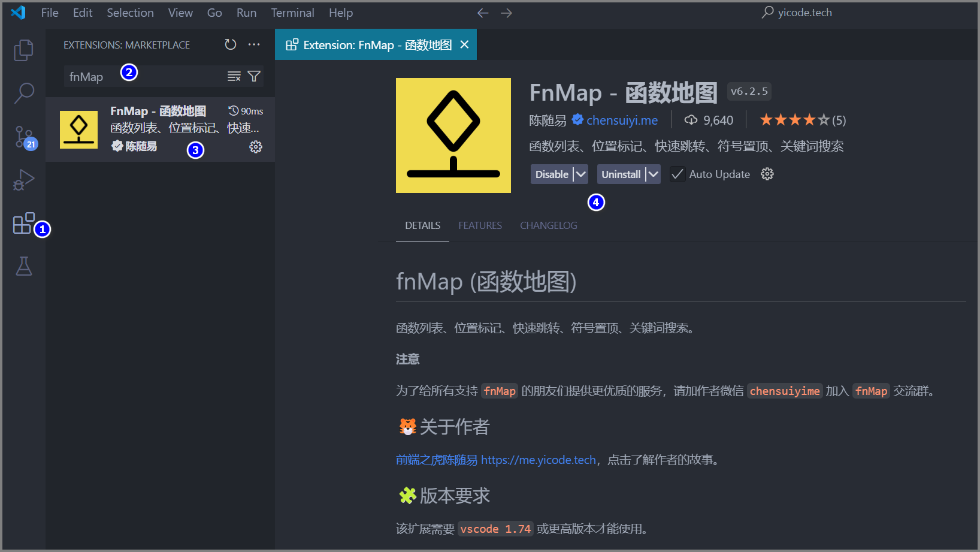Open the Views and More Actions ellipsis
980x552 pixels.
click(x=254, y=44)
